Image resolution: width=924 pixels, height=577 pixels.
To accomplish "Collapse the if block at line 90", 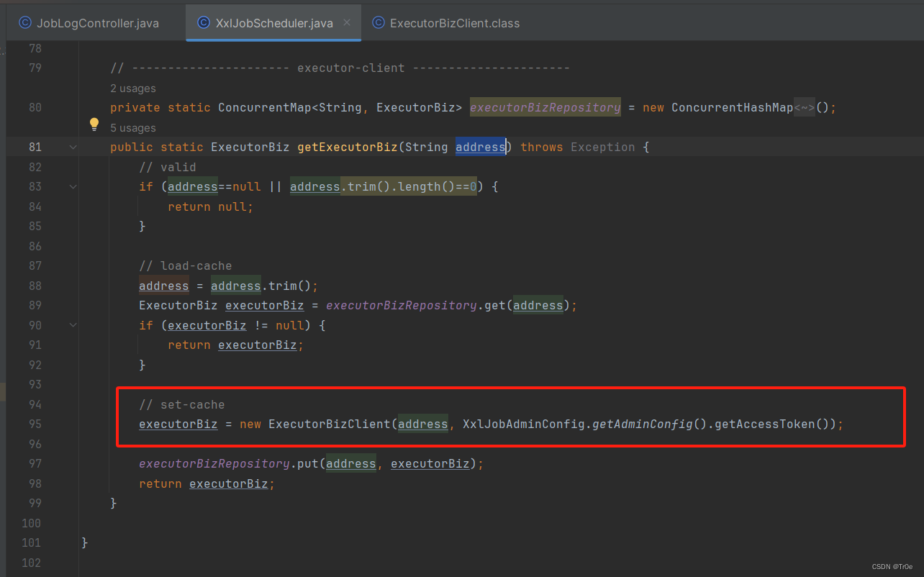I will tap(73, 325).
